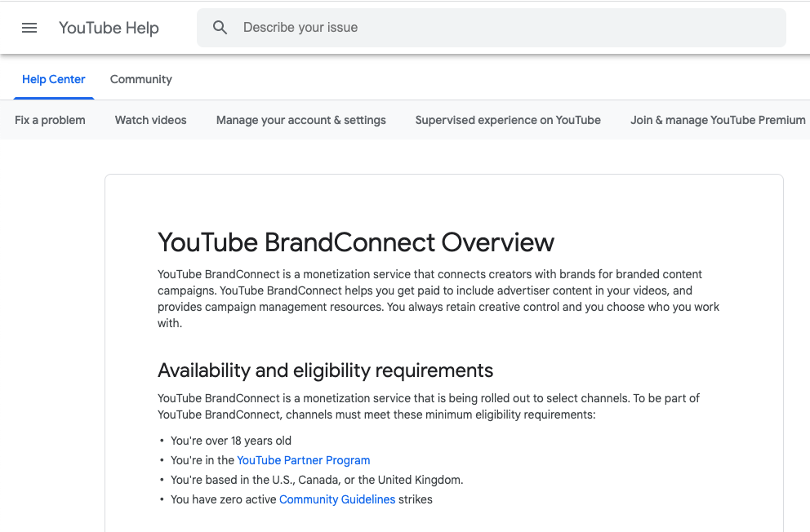Select 'Join & manage YouTube Premium'
This screenshot has height=532, width=810.
718,120
